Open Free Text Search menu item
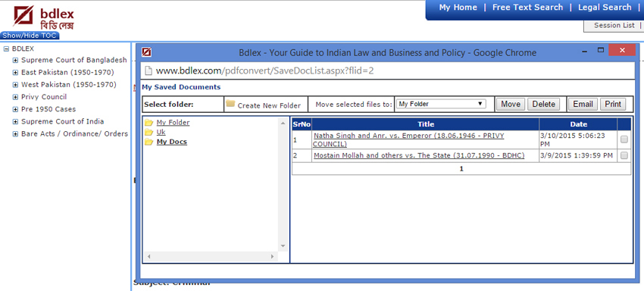Viewport: 644px width, 291px height. [x=527, y=8]
